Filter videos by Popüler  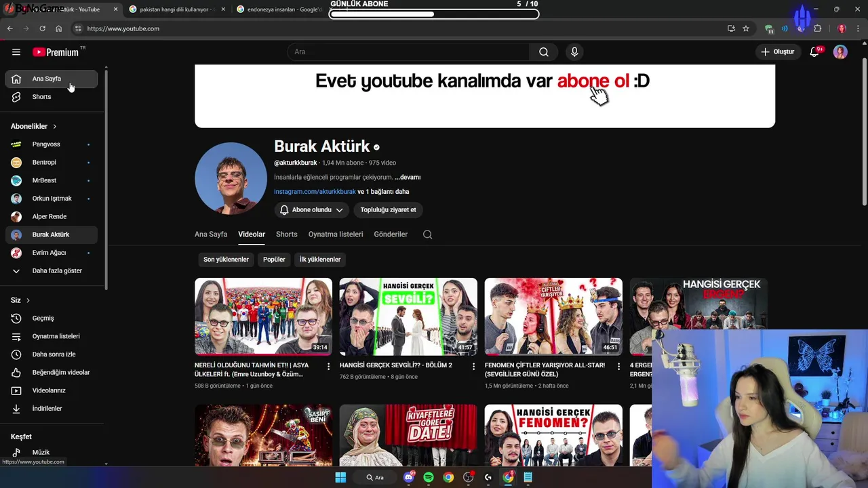(274, 260)
